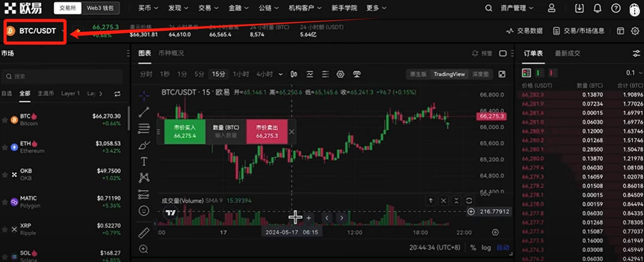Screen dimensions: 644x262
Task: Click the market 搜索 search field
Action: (62, 76)
